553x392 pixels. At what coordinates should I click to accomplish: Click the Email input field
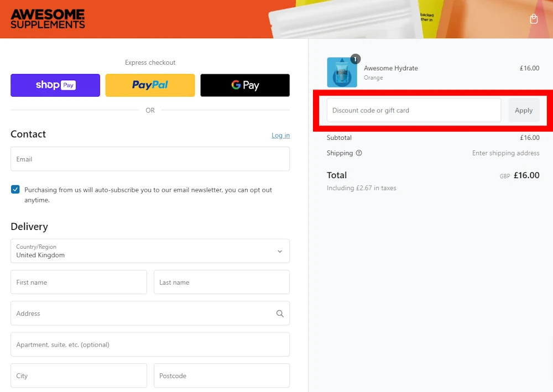(150, 159)
